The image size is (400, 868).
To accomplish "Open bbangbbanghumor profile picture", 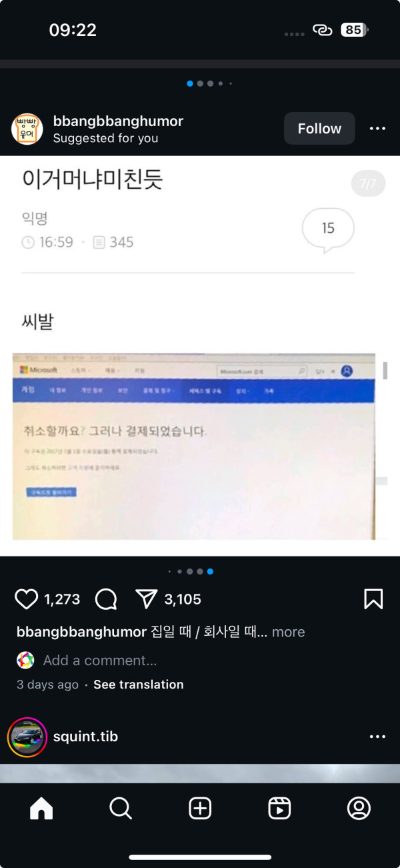I will tap(27, 129).
